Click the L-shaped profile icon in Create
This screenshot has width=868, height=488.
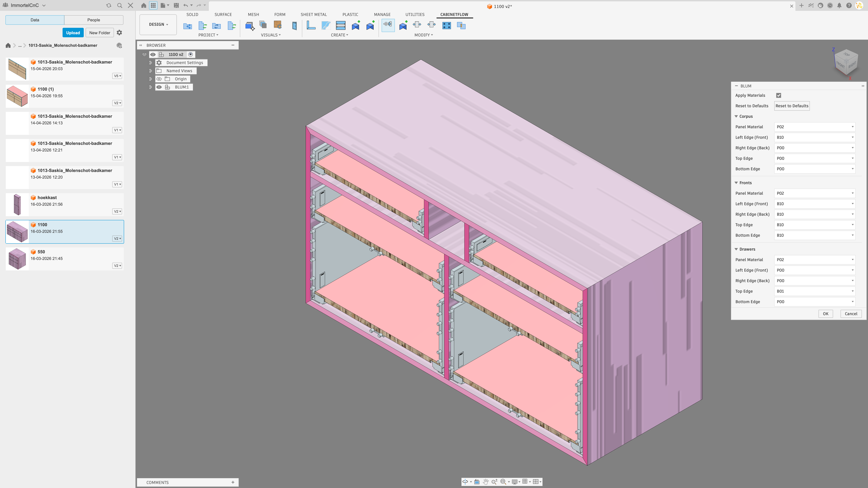(311, 25)
